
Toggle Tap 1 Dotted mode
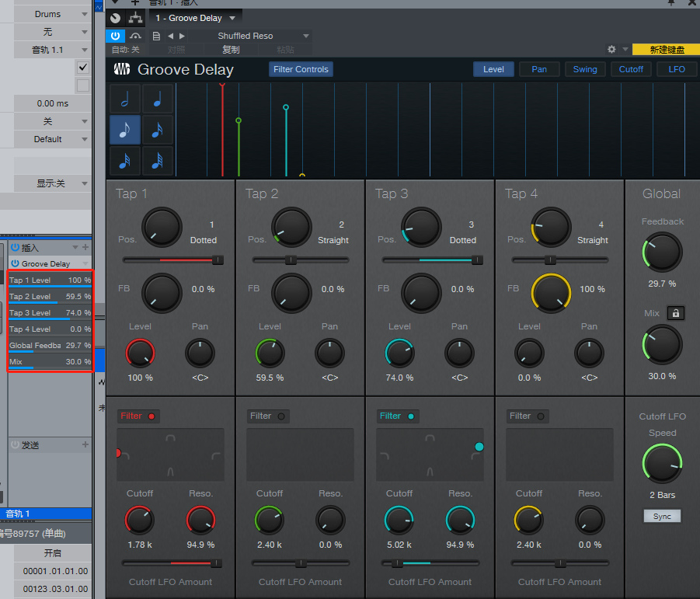[x=203, y=240]
